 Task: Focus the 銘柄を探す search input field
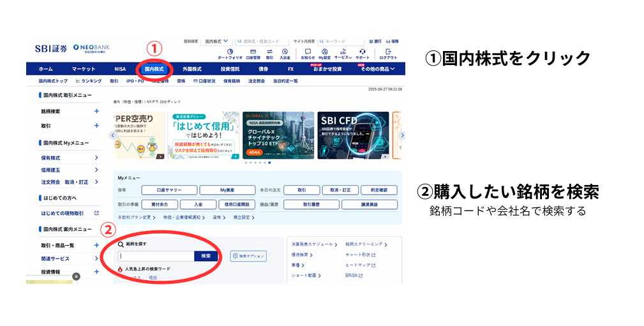(155, 256)
